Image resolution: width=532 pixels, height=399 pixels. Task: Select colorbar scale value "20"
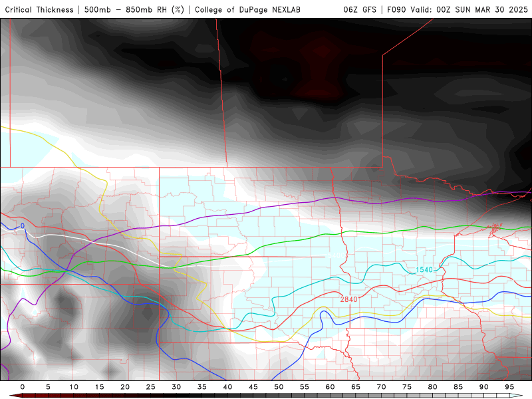pos(125,387)
